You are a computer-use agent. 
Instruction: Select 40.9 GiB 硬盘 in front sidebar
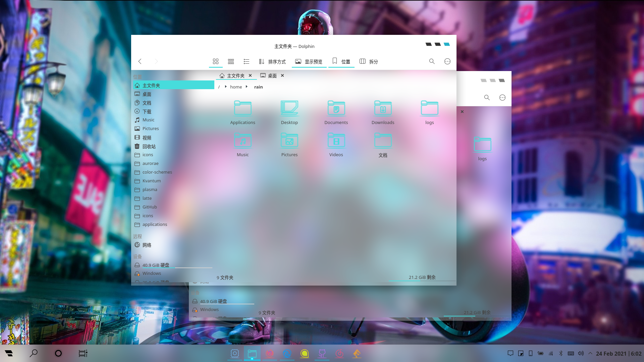click(x=174, y=265)
